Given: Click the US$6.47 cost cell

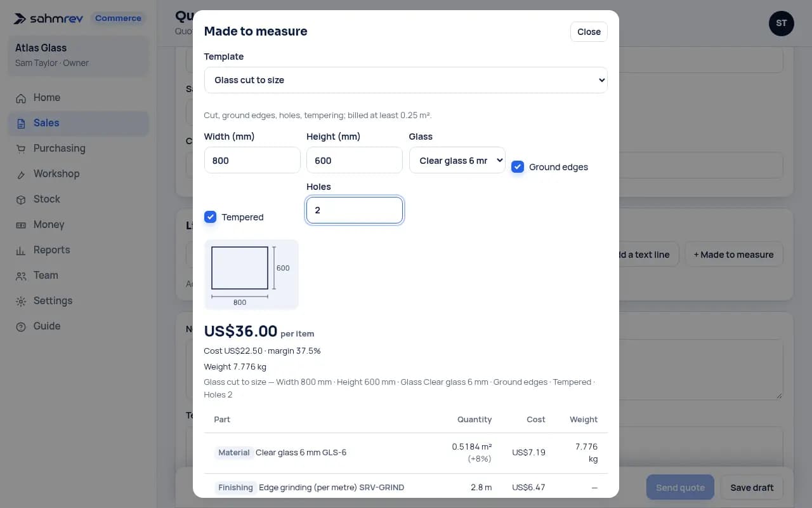Looking at the screenshot, I should coord(528,488).
